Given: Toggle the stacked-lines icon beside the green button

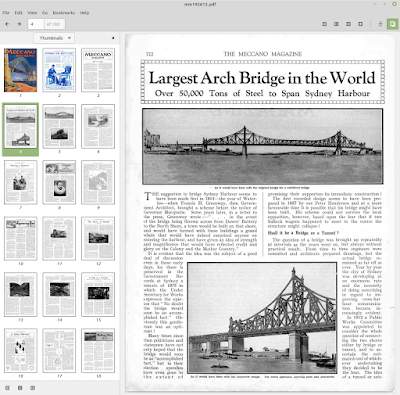Looking at the screenshot, I should [x=380, y=24].
